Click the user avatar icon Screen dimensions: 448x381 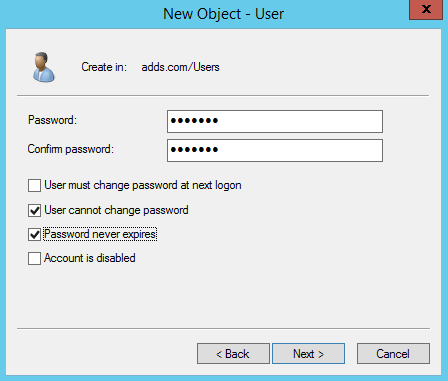coord(44,67)
